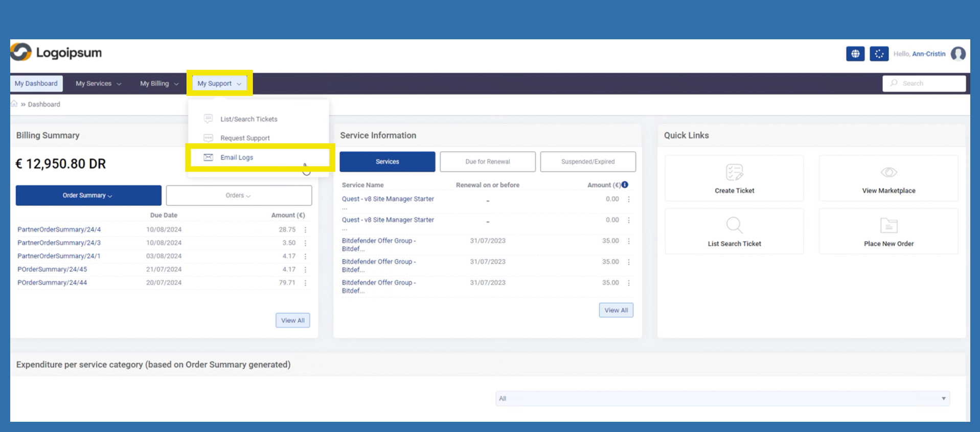
Task: Click the amount info icon
Action: coord(625,185)
